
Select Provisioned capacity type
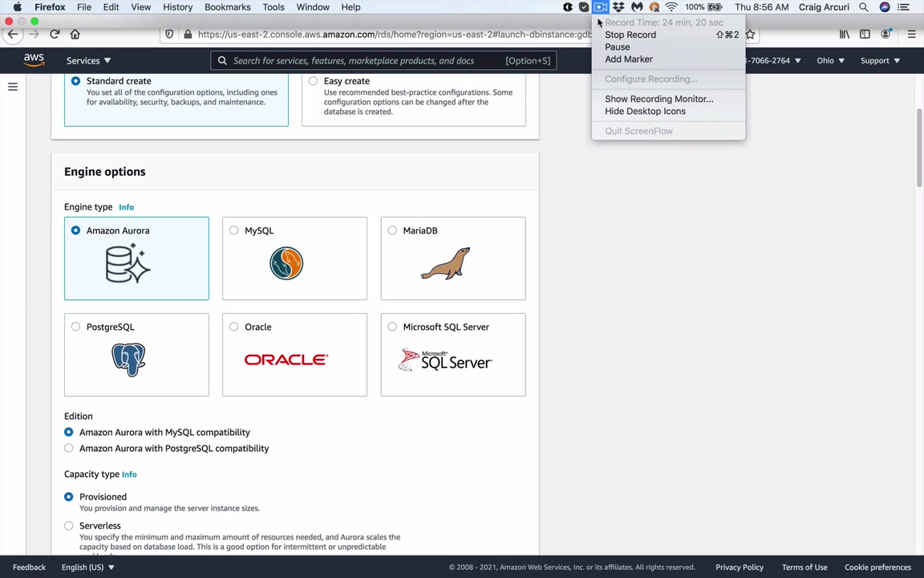[x=68, y=497]
